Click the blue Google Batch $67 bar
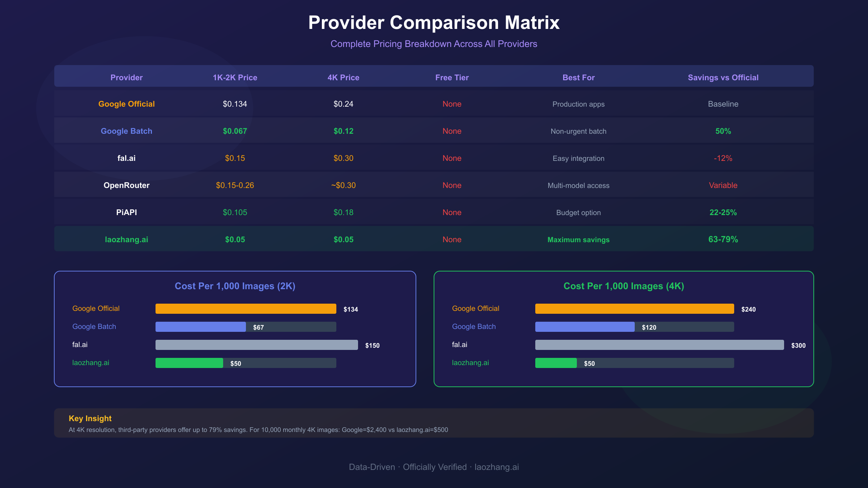The image size is (868, 488). (200, 327)
